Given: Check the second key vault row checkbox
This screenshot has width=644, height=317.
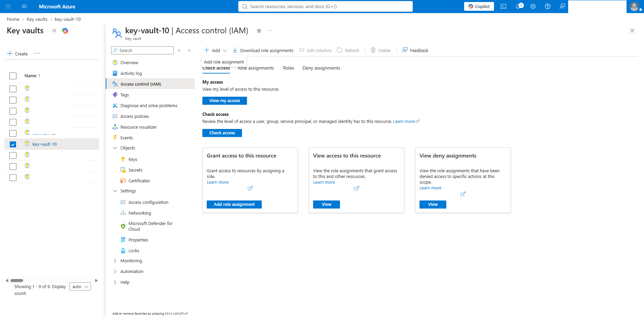Looking at the screenshot, I should [13, 100].
